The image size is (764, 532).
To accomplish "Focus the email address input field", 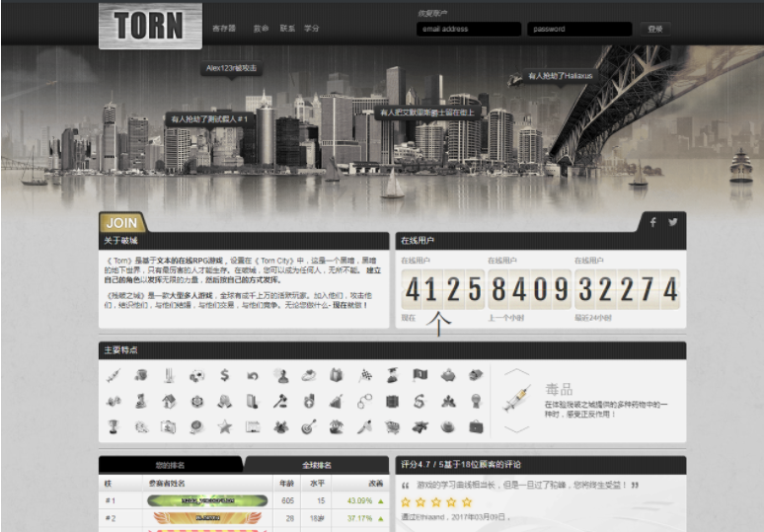I will point(468,29).
